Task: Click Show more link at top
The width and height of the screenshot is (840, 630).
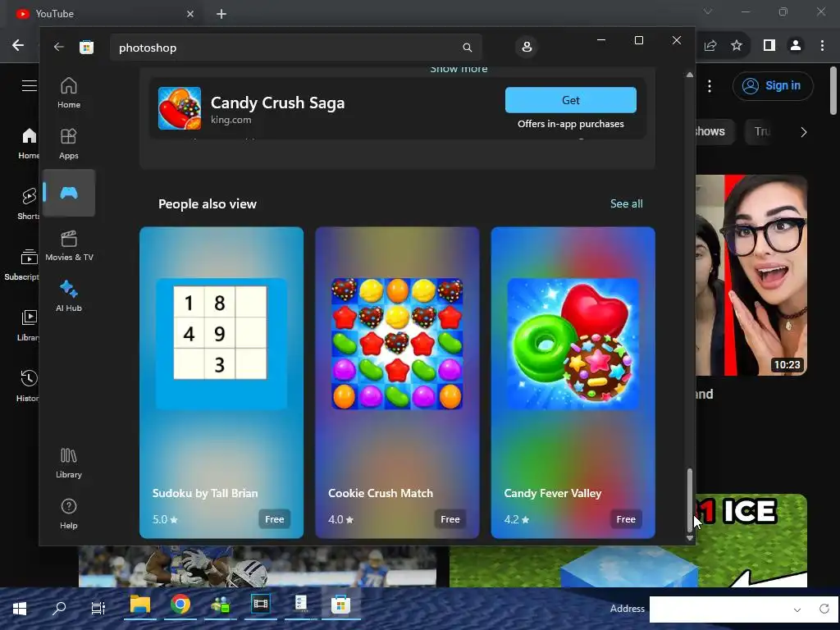Action: click(459, 69)
